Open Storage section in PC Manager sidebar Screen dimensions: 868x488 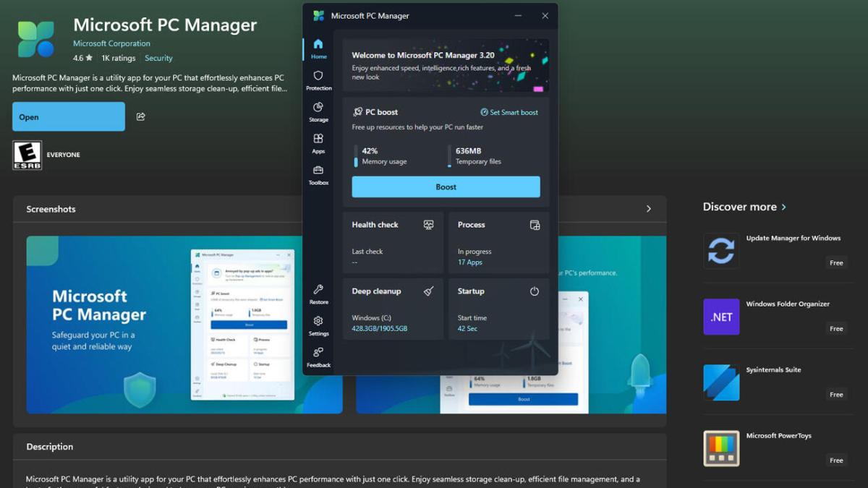coord(318,112)
